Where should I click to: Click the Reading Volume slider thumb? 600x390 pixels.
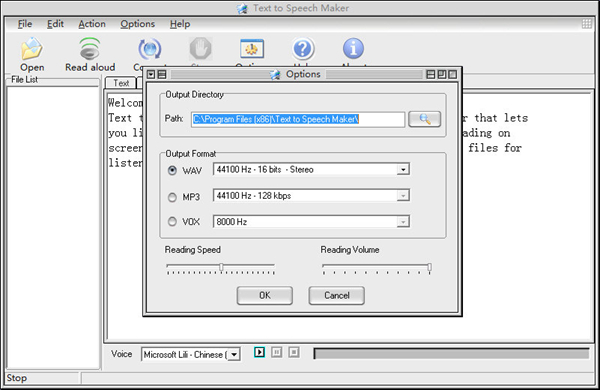(430, 267)
